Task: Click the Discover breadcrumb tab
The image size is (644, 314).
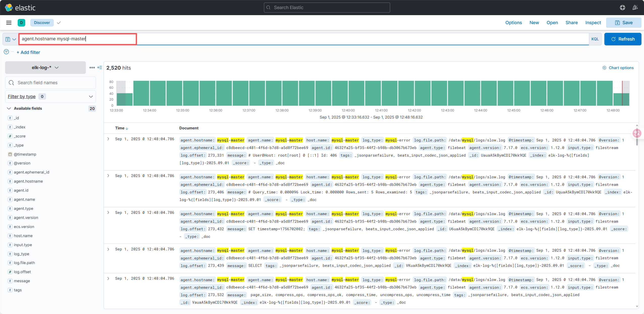Action: pos(42,23)
